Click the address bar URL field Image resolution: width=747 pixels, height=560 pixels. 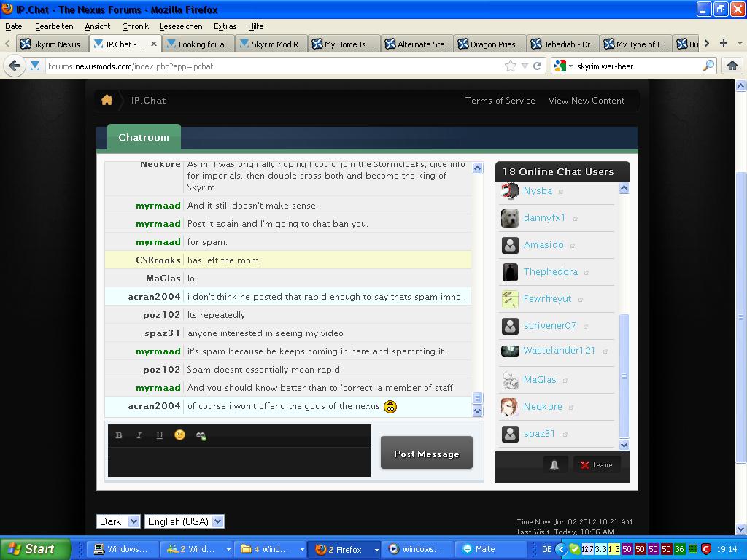274,66
